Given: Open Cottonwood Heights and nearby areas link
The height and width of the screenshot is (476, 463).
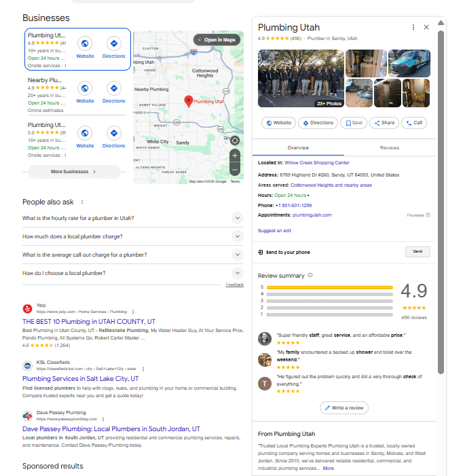Looking at the screenshot, I should pos(331,185).
